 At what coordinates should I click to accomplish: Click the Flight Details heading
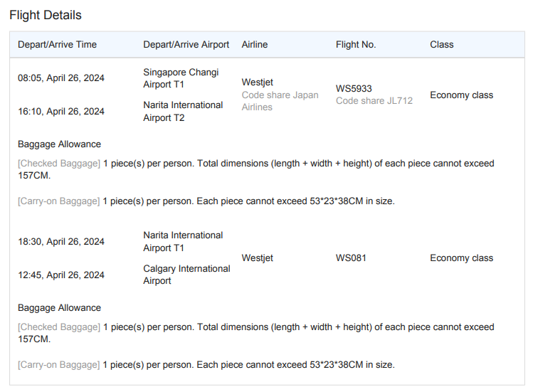coord(46,15)
